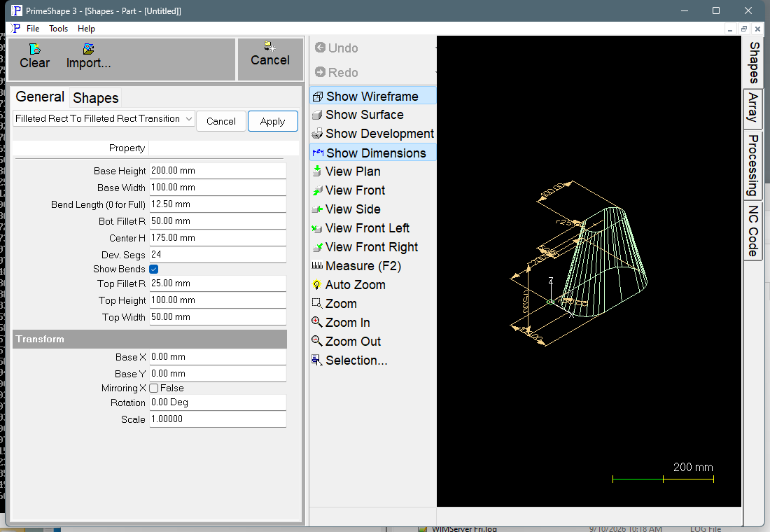The height and width of the screenshot is (532, 770).
Task: Edit the Base Width field
Action: (218, 187)
